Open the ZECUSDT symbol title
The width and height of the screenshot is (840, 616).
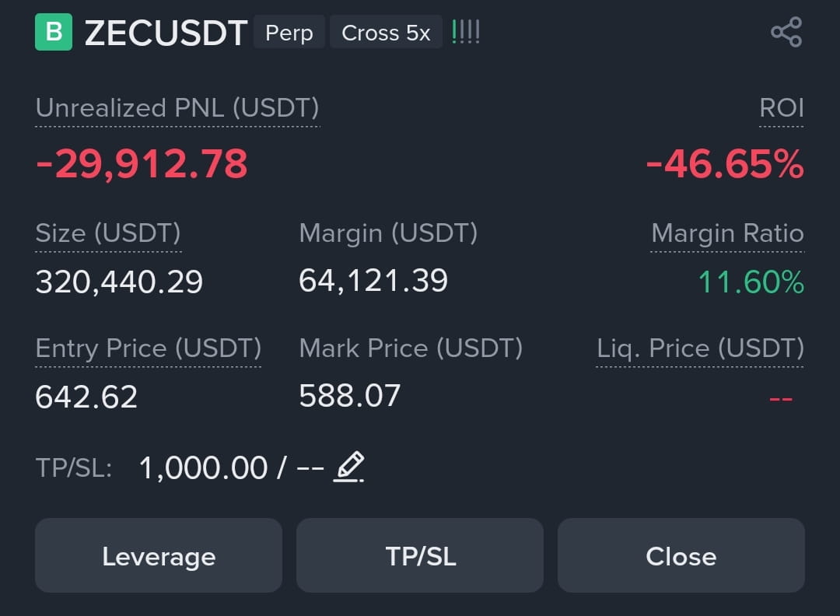pyautogui.click(x=166, y=33)
